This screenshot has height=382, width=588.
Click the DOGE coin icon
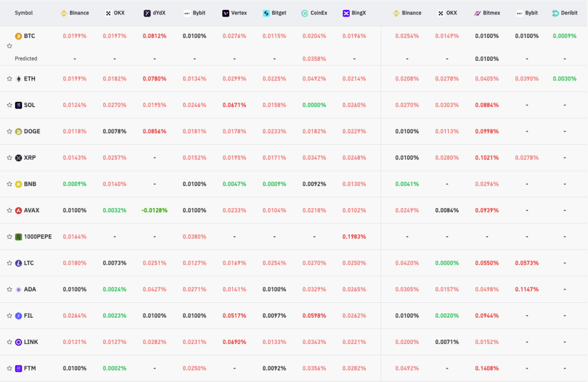click(x=18, y=132)
